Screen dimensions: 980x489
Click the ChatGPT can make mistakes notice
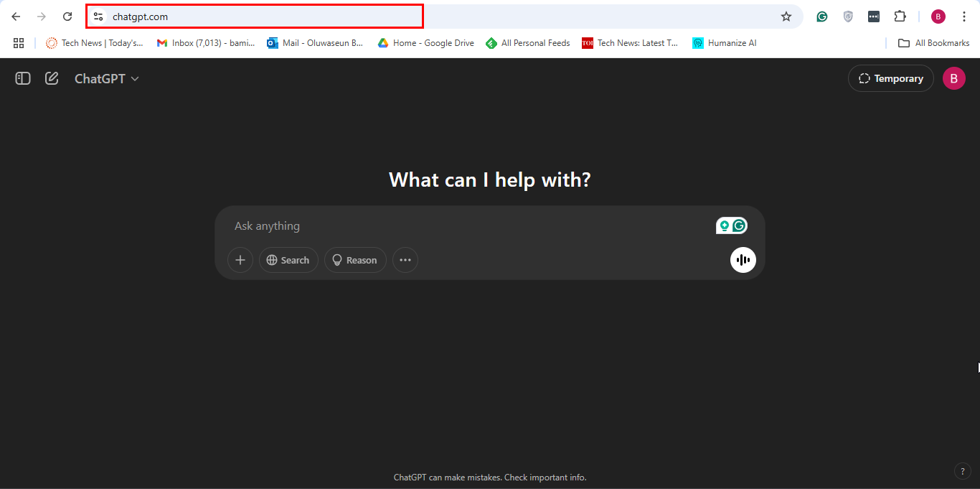[490, 478]
